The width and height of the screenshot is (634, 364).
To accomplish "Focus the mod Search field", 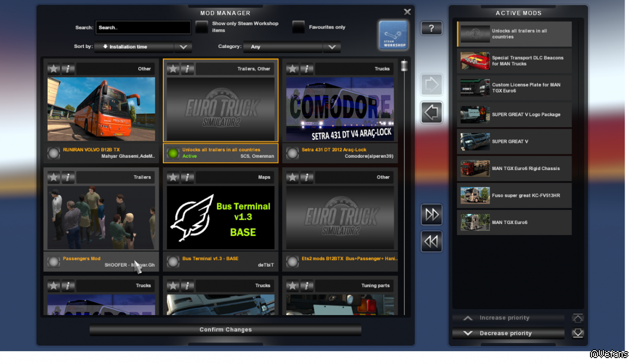I will [143, 28].
